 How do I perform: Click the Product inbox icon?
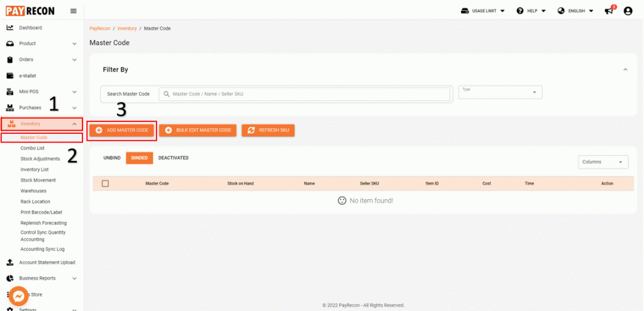pos(10,43)
